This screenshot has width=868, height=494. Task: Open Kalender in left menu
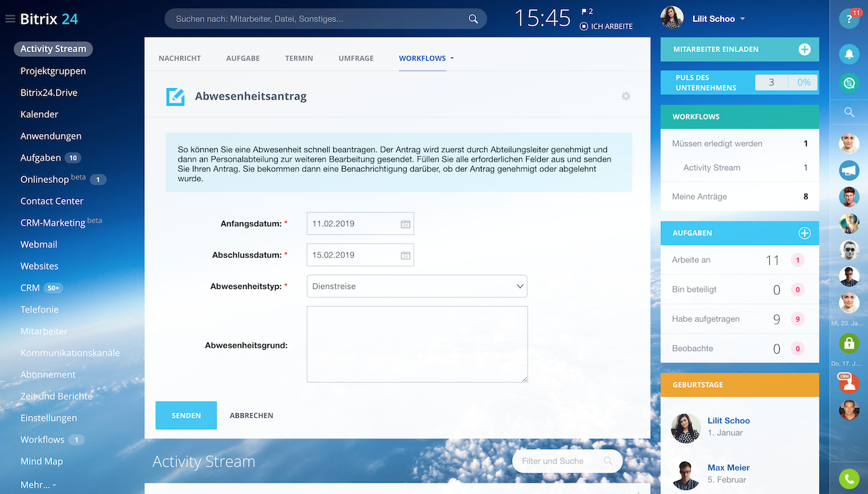39,114
